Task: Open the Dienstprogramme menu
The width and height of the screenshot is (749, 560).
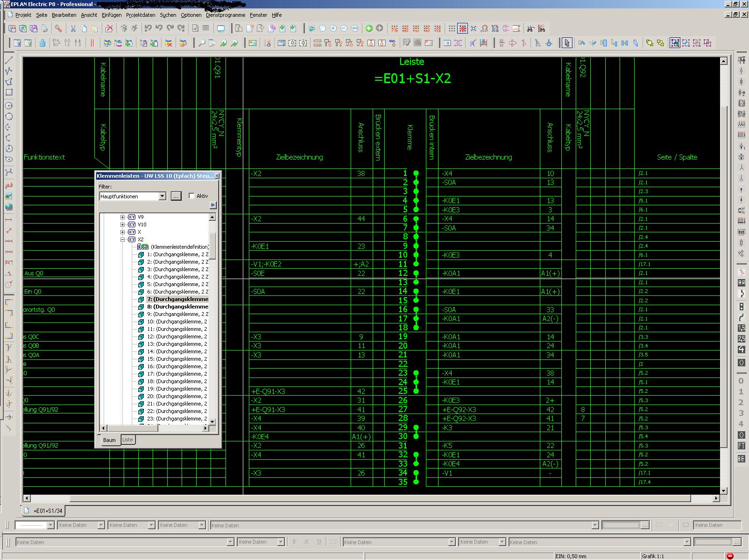Action: pyautogui.click(x=225, y=15)
